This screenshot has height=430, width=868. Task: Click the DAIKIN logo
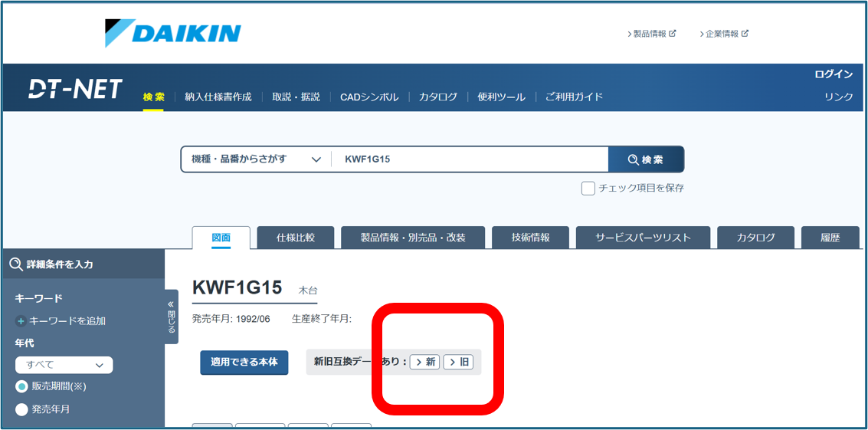pos(172,33)
